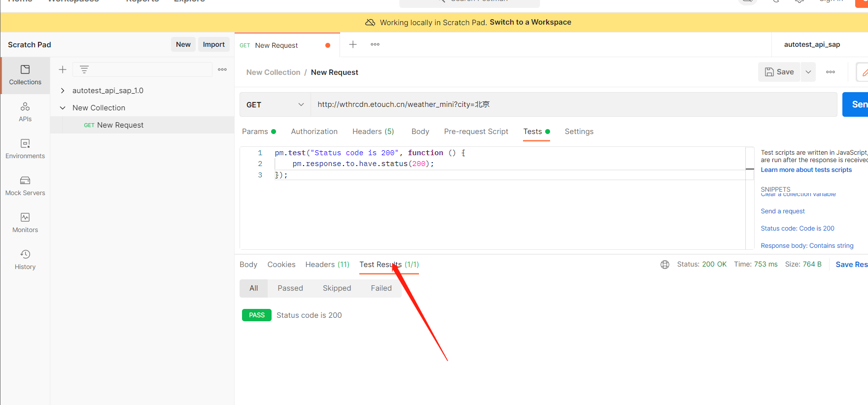Open the response Headers (11) tab
Viewport: 868px width, 405px height.
coord(327,265)
